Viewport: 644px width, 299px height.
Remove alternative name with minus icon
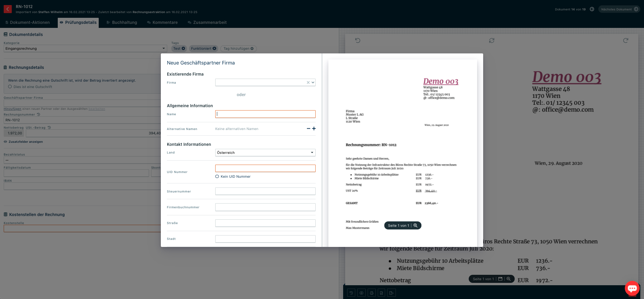(x=308, y=129)
